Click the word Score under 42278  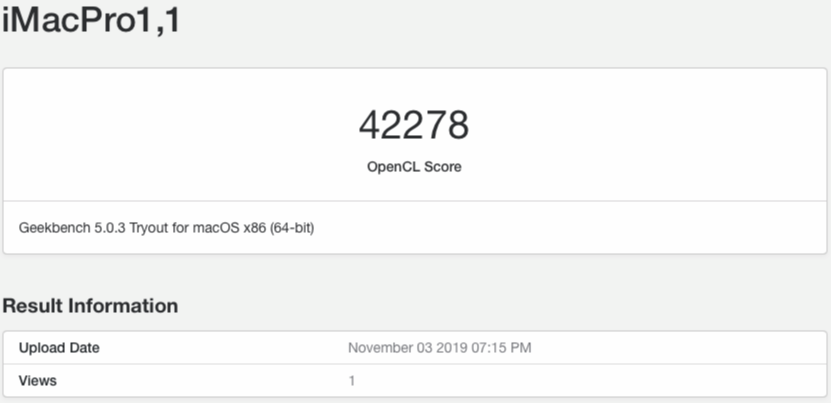441,167
